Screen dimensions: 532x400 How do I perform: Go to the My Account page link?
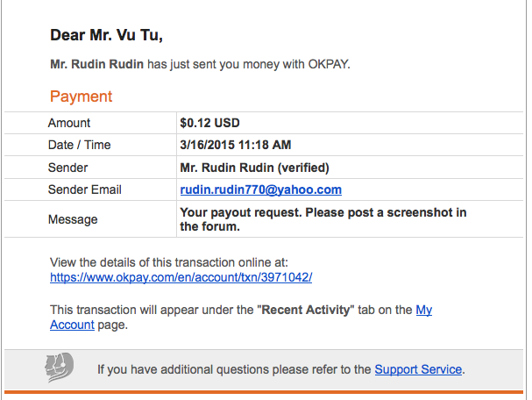(423, 310)
